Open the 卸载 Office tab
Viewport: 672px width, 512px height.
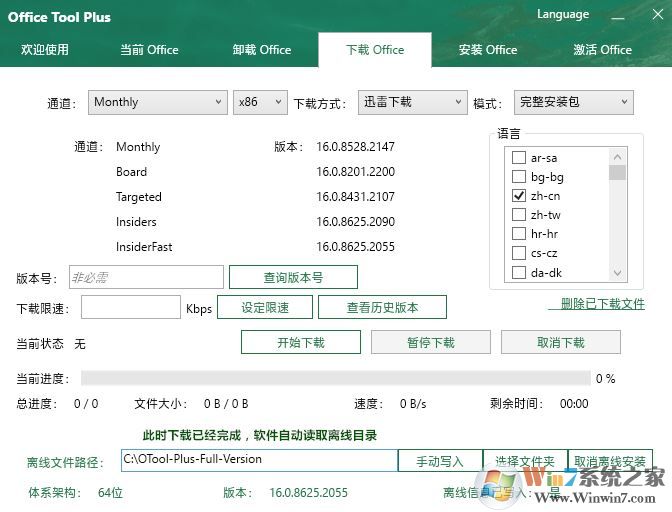(x=261, y=50)
